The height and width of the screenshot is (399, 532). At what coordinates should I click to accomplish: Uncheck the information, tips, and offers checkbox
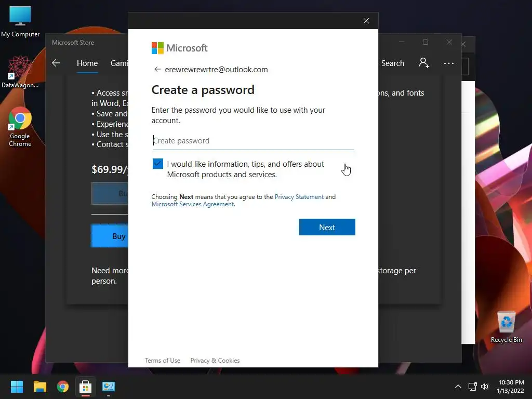click(x=158, y=164)
